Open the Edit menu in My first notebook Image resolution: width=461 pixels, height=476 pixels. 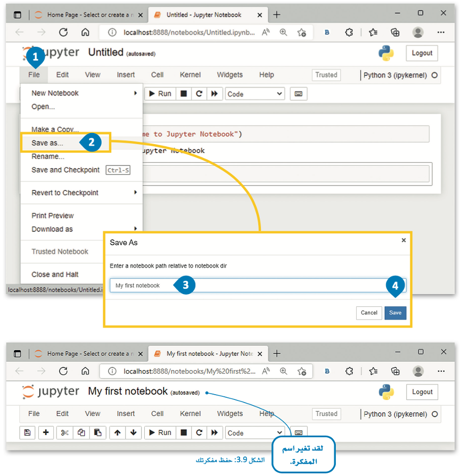(x=62, y=413)
